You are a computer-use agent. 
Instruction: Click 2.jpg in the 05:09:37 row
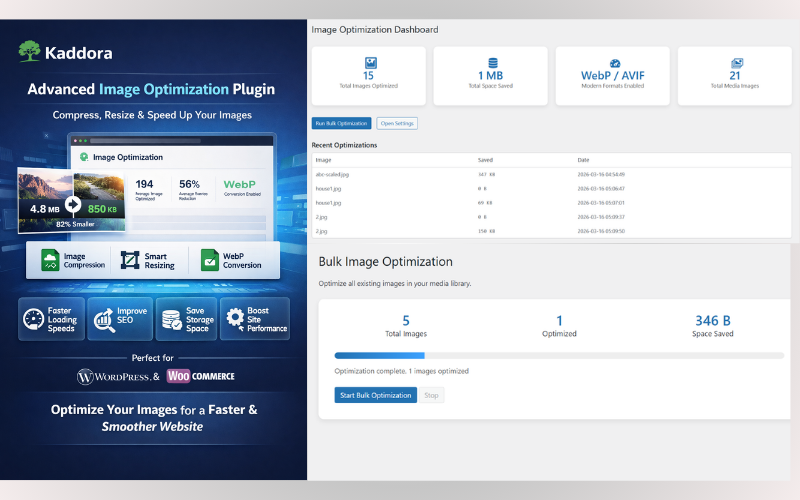(321, 217)
